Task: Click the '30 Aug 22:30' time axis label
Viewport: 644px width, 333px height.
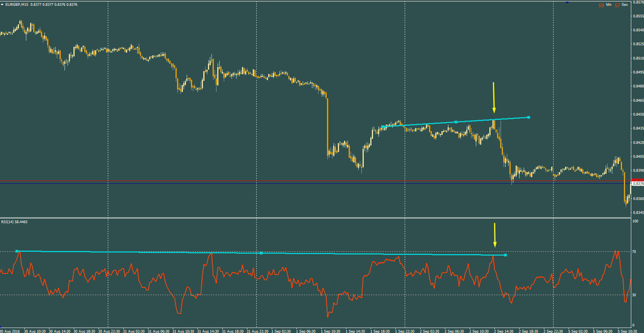Action: [x=109, y=331]
